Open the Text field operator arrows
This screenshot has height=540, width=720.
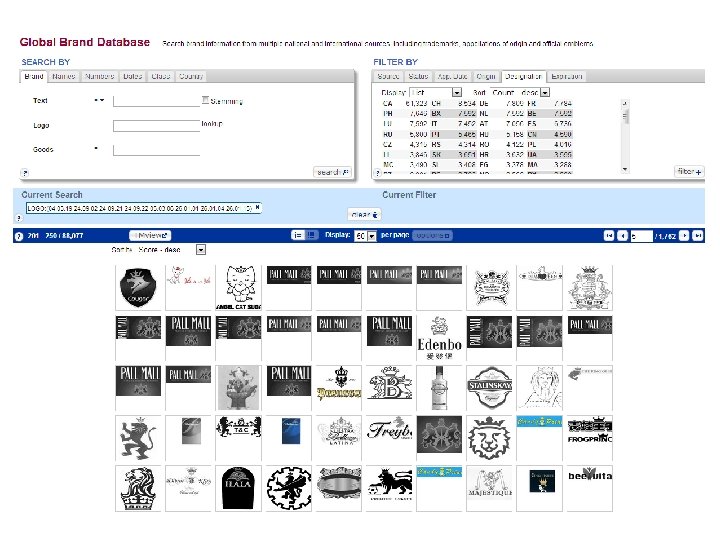(x=99, y=100)
